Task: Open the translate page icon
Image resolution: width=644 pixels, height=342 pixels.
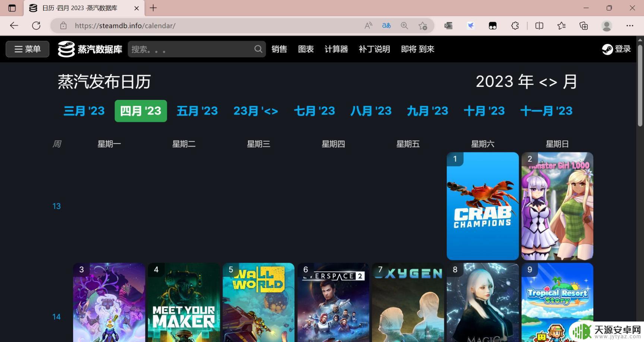Action: coord(386,26)
